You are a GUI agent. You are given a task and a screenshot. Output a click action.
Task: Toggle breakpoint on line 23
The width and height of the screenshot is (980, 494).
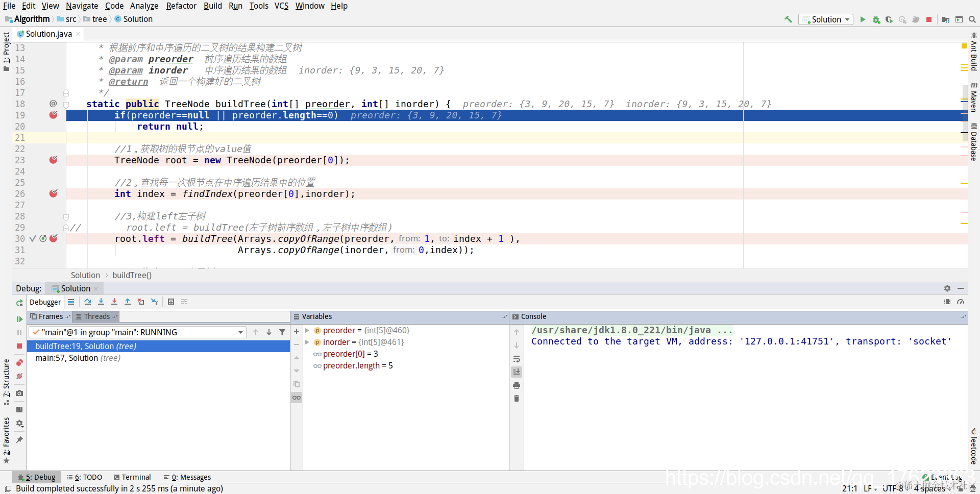(x=53, y=160)
